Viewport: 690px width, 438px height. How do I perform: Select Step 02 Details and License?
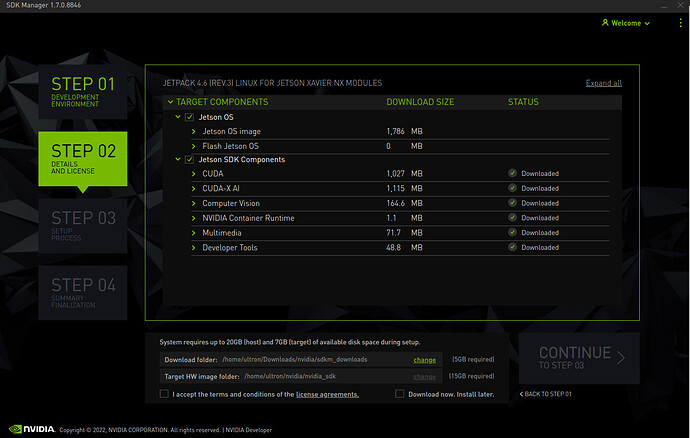[83, 158]
